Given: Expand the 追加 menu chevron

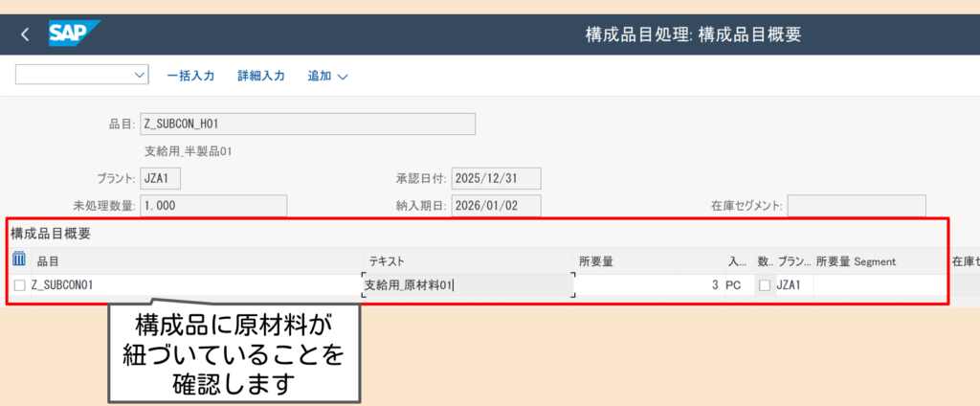Looking at the screenshot, I should click(x=342, y=77).
